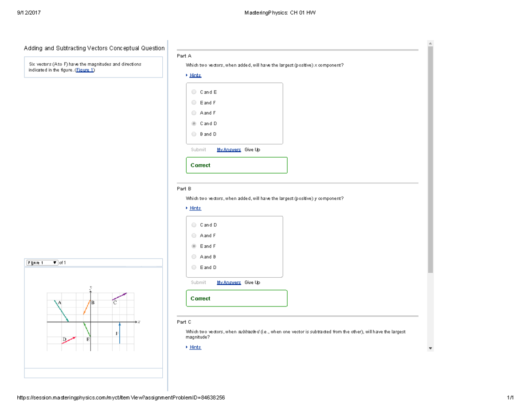Screen dimensions: 532x411
Task: Click the scrollbar down arrow
Action: (x=430, y=348)
